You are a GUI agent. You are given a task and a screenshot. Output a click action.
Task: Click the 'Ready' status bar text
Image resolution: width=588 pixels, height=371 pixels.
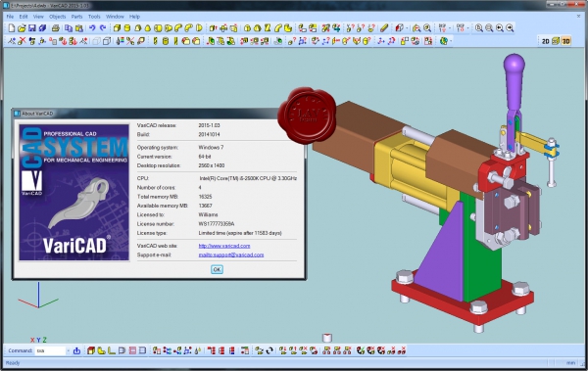tap(13, 363)
